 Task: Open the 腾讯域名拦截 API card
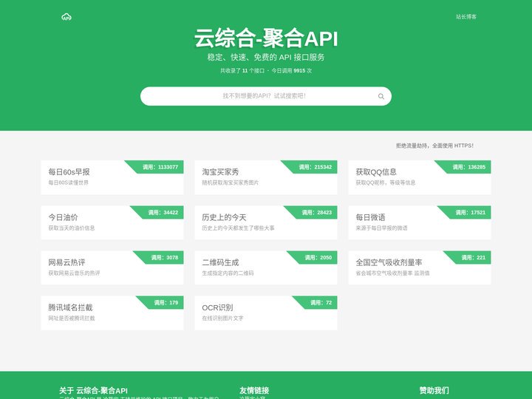point(112,313)
